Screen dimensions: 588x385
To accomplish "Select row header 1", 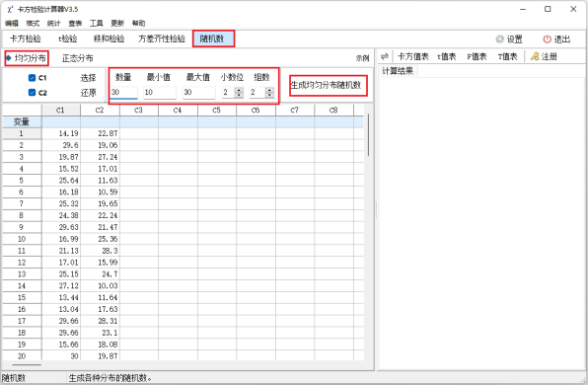I will point(22,133).
